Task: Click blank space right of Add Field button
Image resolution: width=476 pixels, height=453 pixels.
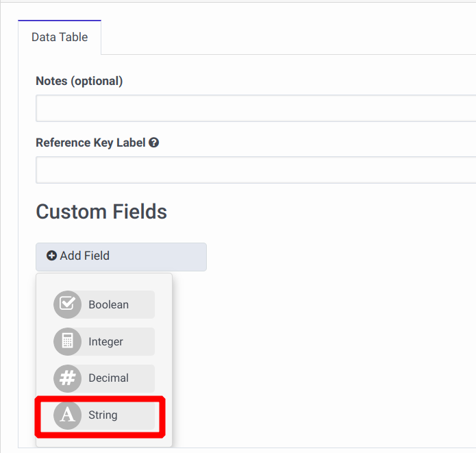Action: tap(329, 257)
